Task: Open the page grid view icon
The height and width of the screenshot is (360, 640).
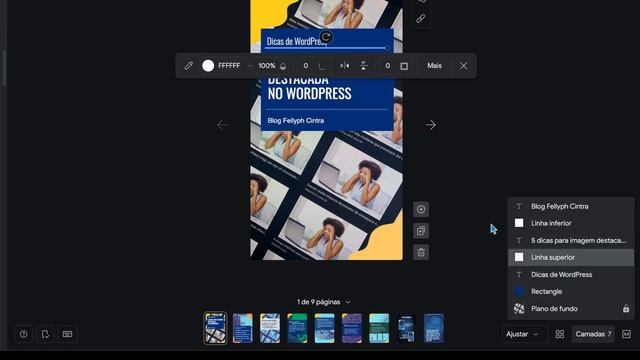Action: [x=560, y=334]
